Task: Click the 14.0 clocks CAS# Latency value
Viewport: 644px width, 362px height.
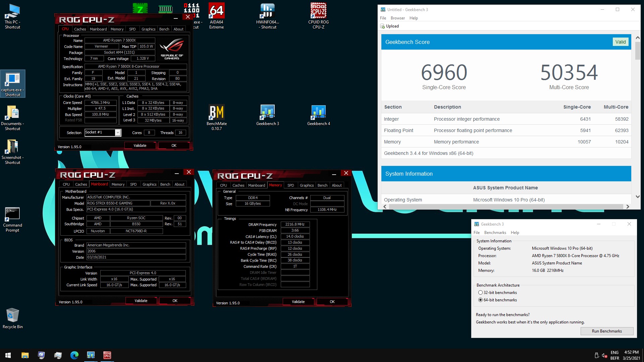Action: point(295,236)
